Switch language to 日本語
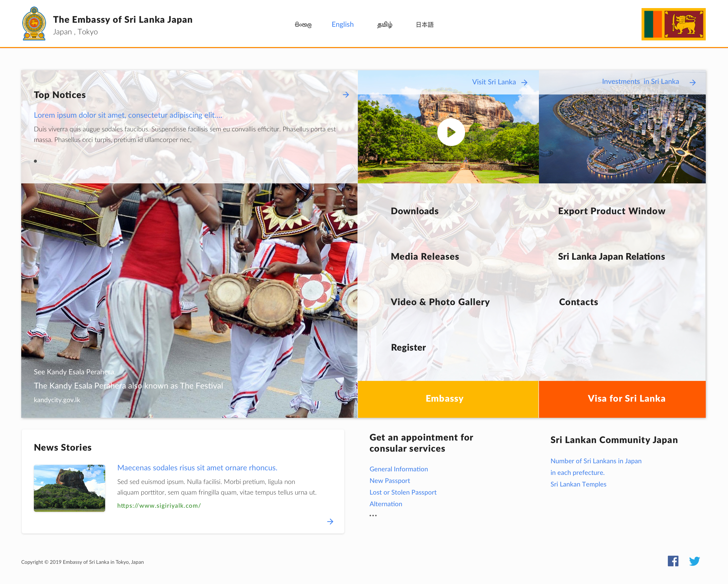This screenshot has height=584, width=728. [424, 25]
